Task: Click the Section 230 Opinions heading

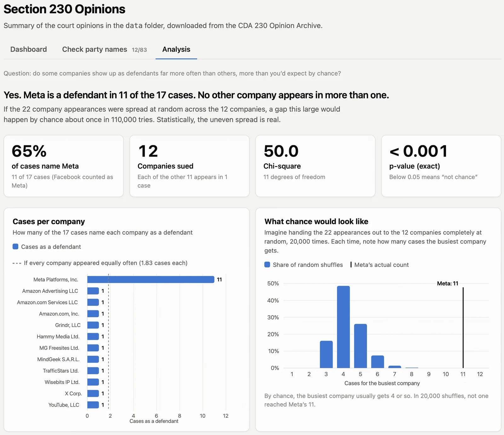Action: (65, 9)
